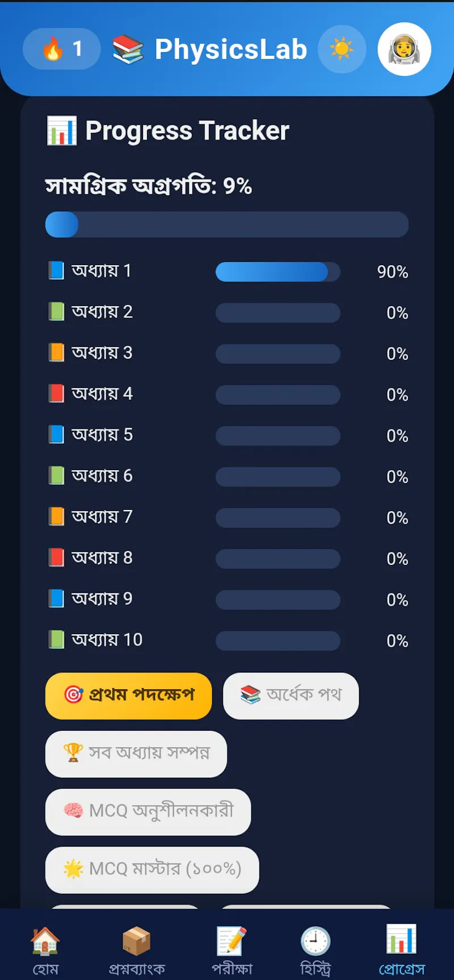Select the MCQ অনুশীলনকারী brain badge
This screenshot has height=980, width=454.
click(x=148, y=811)
